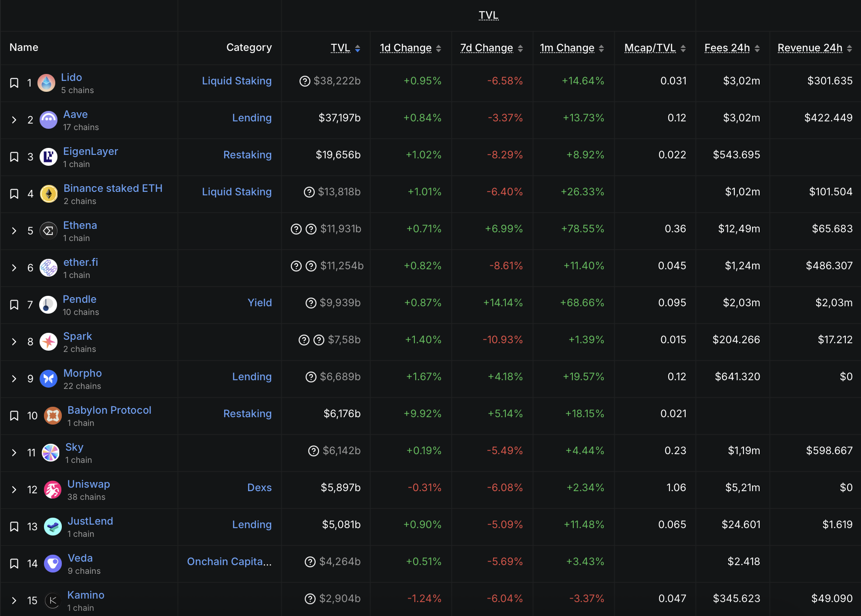Click the Uniswap unicorn logo icon
861x616 pixels.
[x=53, y=490]
